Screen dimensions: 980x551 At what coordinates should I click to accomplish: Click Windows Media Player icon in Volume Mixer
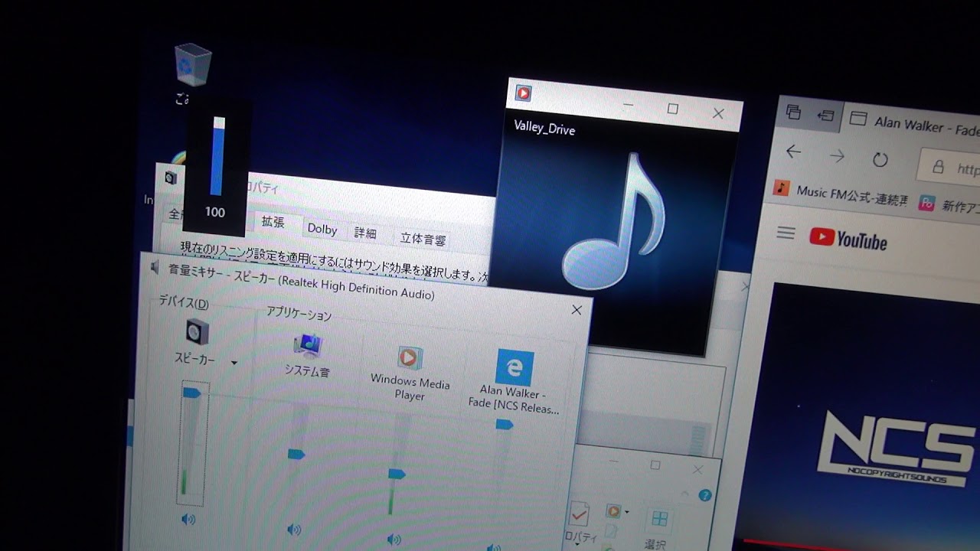409,357
